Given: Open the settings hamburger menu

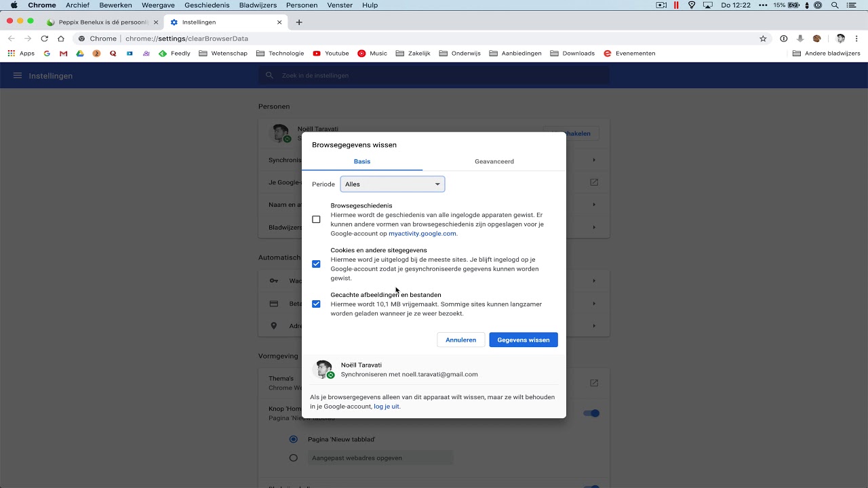Looking at the screenshot, I should click(x=18, y=76).
